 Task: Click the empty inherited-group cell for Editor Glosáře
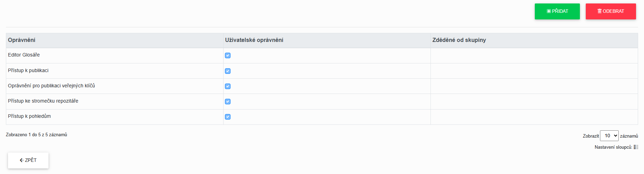534,55
